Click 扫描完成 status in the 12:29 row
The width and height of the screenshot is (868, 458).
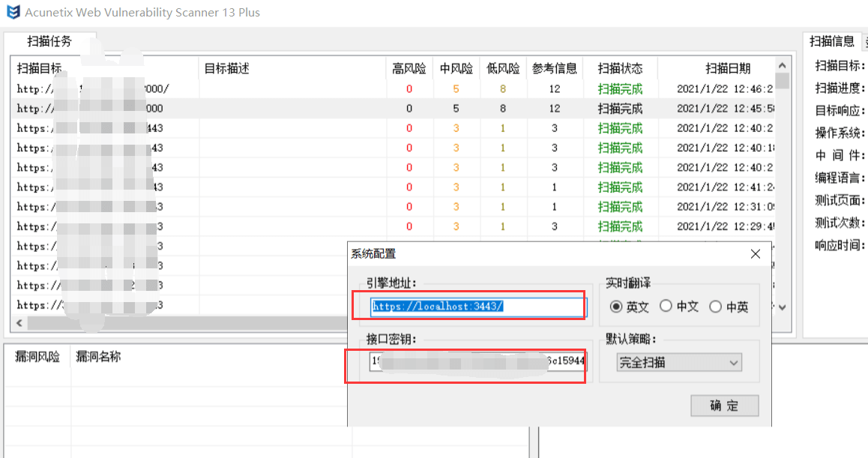[620, 226]
